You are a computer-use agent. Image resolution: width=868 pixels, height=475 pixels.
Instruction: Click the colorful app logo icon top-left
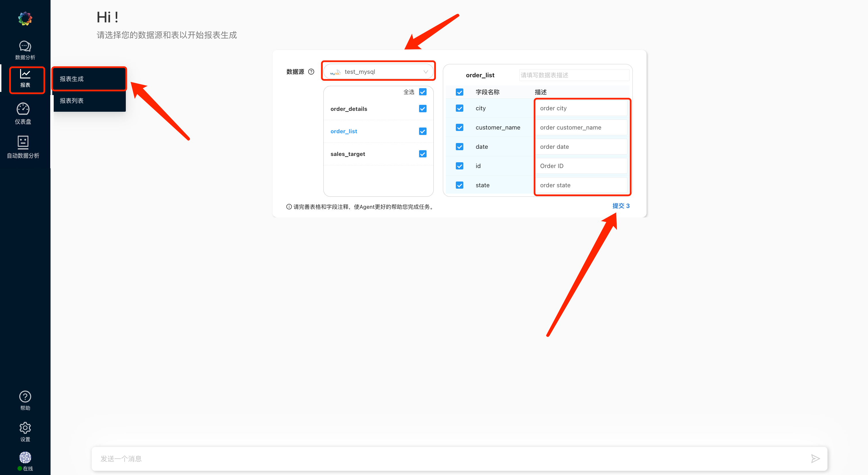pos(25,18)
